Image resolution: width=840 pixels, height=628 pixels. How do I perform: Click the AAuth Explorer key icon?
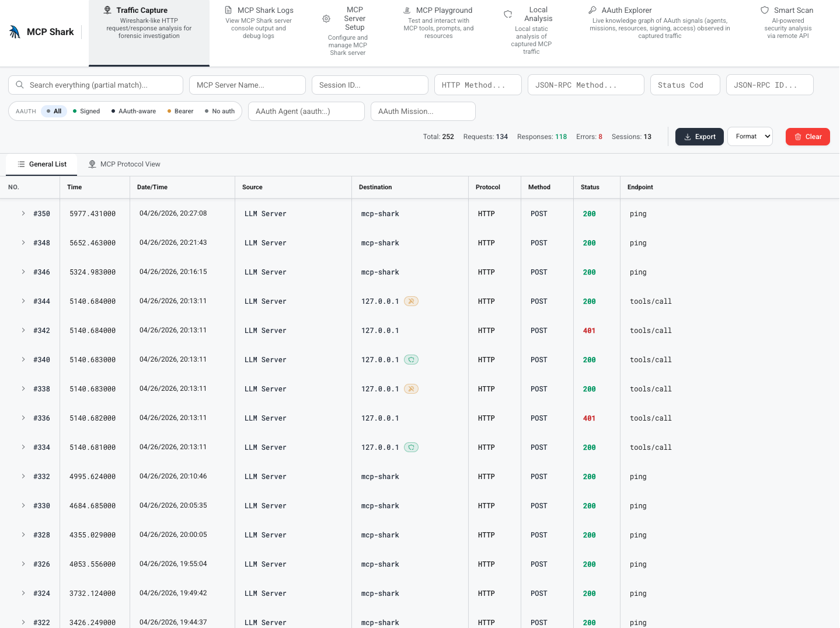tap(592, 10)
